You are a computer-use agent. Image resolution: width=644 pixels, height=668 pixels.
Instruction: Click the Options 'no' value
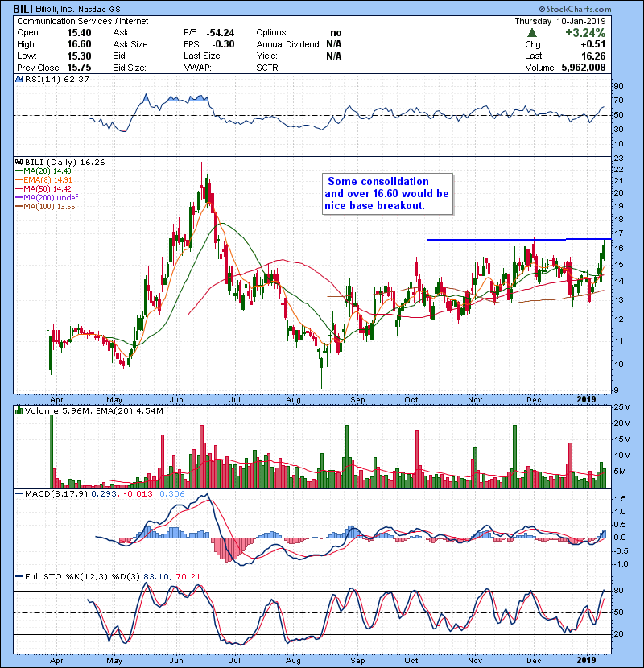[x=336, y=33]
